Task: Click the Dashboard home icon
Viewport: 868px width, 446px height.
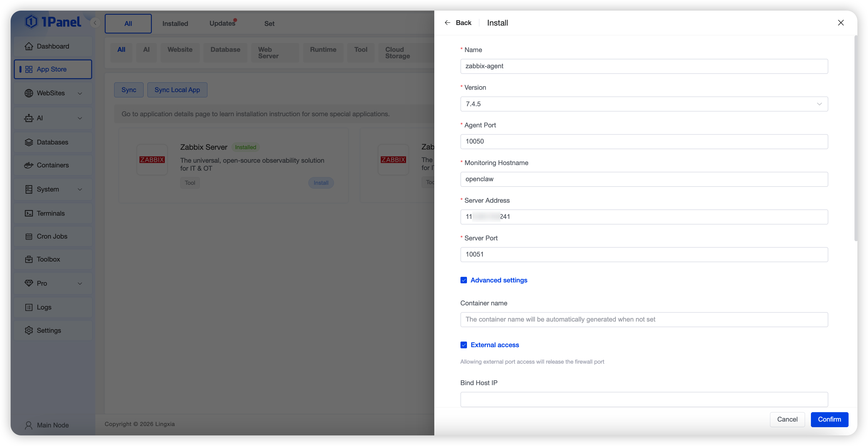Action: (29, 46)
